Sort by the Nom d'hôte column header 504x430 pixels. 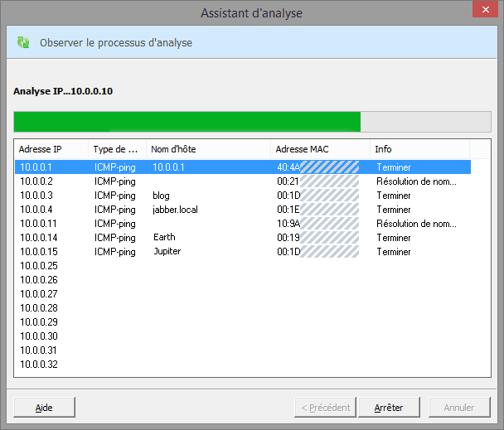[x=208, y=149]
